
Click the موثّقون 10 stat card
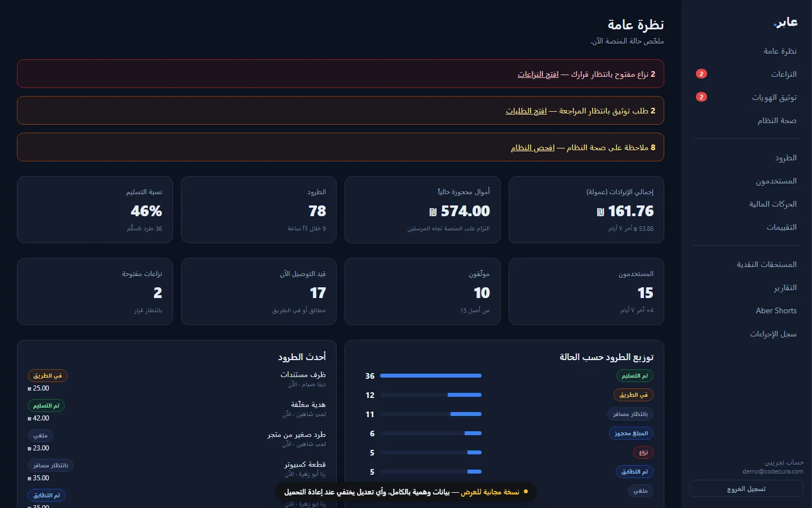click(x=422, y=292)
